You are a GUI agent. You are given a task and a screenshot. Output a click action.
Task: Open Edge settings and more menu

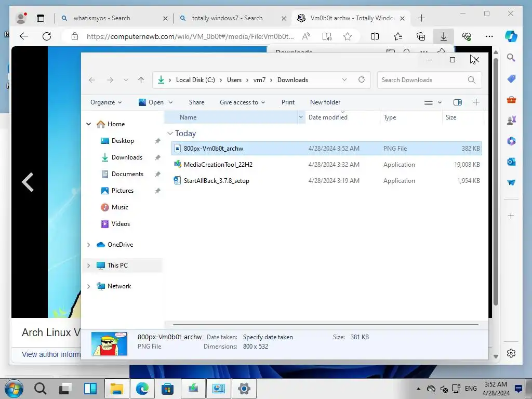[489, 36]
